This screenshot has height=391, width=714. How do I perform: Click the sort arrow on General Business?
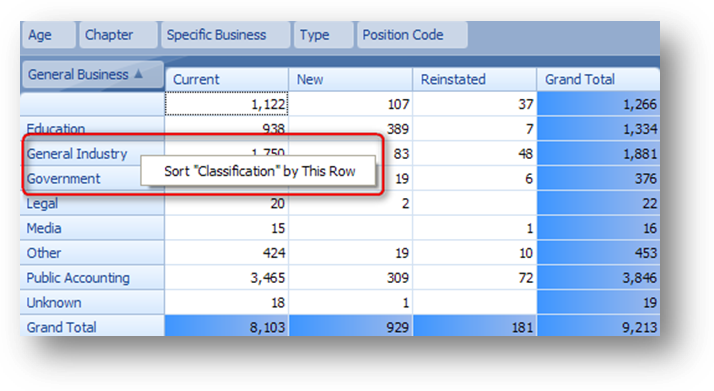point(139,74)
